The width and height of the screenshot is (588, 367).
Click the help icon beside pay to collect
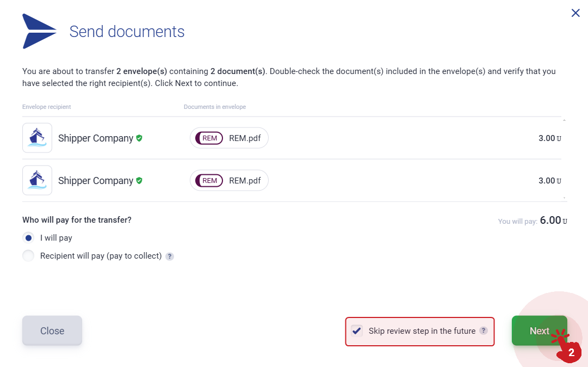pos(170,256)
